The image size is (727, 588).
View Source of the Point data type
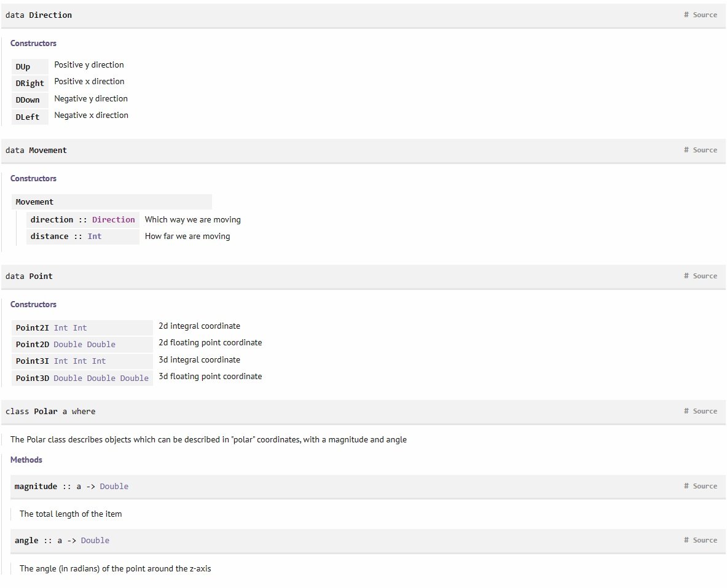(705, 276)
